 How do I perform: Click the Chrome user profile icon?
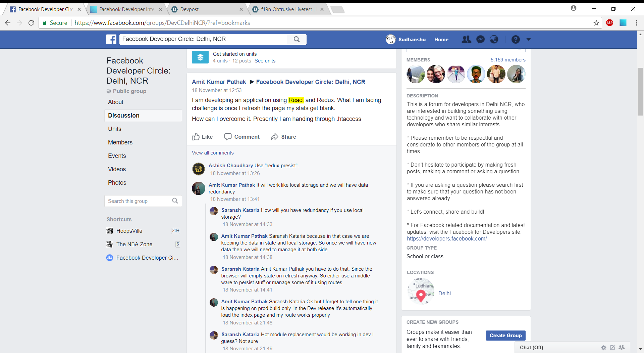click(574, 8)
